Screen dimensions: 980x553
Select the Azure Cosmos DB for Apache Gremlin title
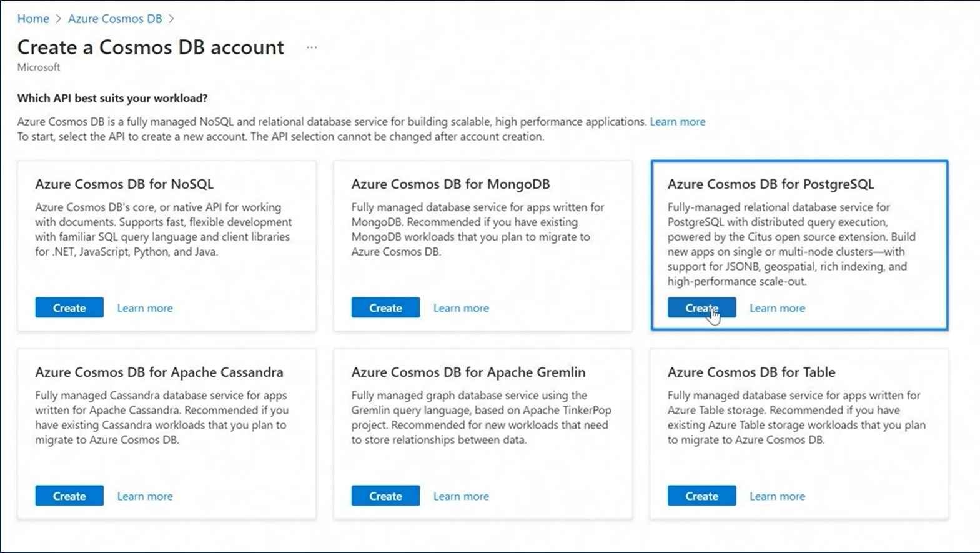click(x=468, y=372)
